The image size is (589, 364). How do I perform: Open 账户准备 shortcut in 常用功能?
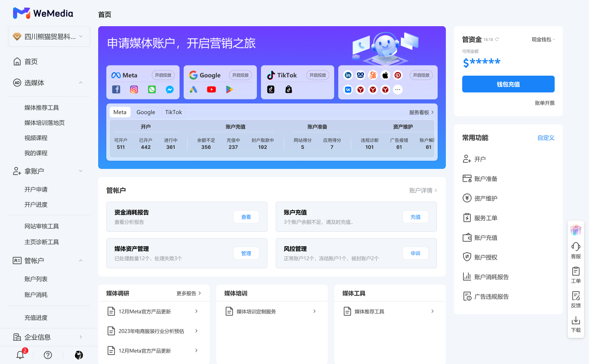click(x=480, y=179)
